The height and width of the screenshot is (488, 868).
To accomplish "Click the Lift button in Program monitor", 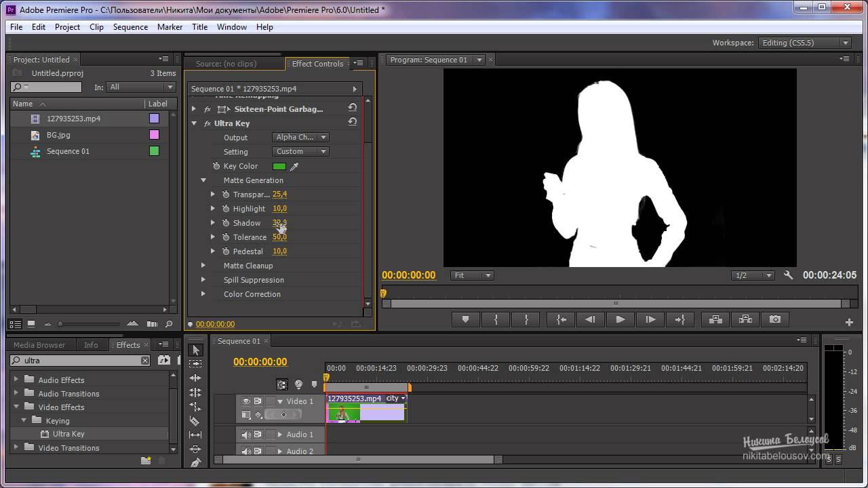I will [715, 319].
